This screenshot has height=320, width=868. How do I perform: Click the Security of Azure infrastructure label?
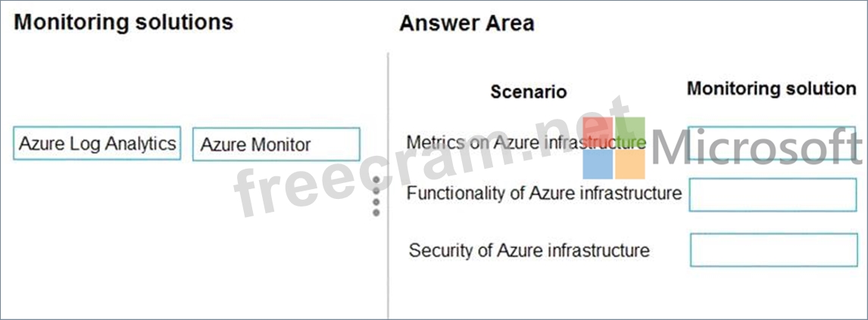[x=529, y=250]
